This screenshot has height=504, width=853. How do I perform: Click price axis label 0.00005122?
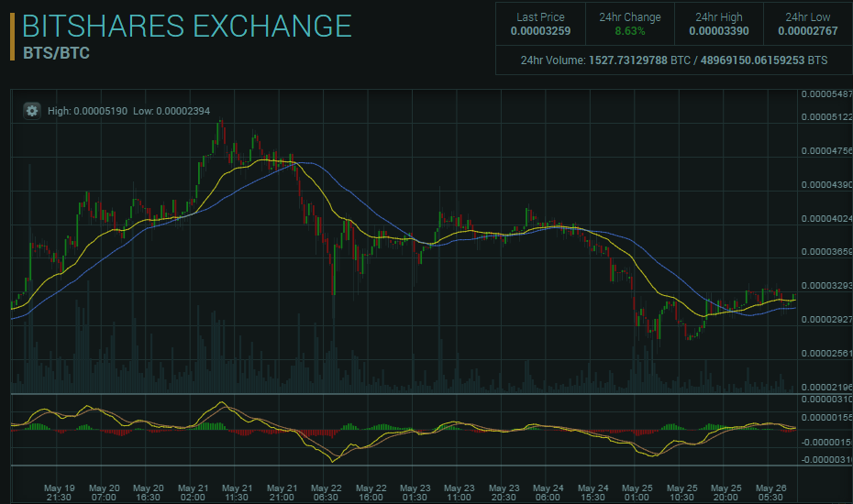(827, 117)
